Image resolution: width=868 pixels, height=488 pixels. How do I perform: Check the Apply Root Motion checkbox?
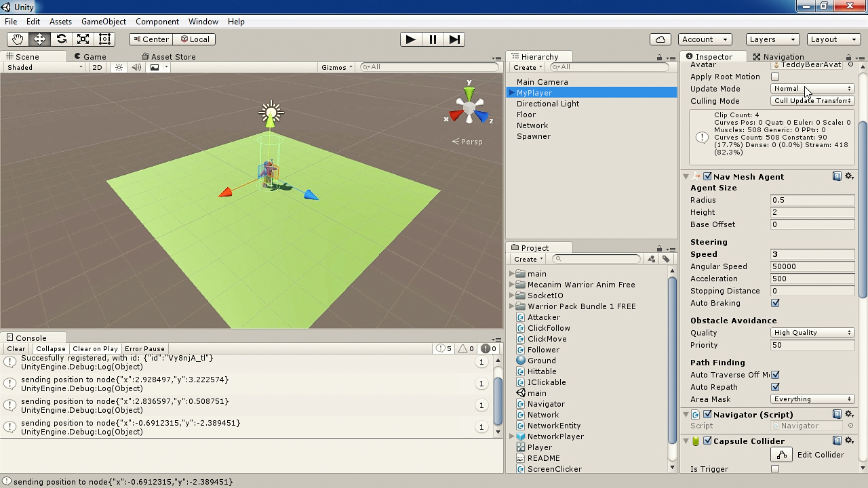pos(774,77)
